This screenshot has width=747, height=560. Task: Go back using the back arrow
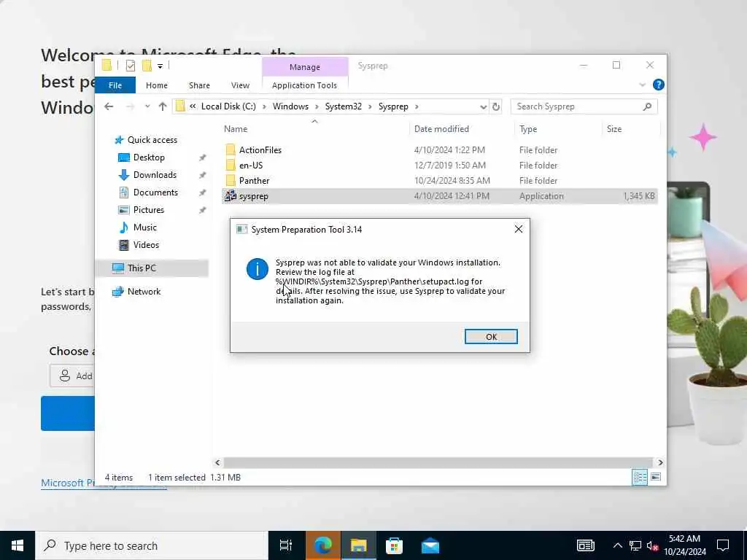[x=109, y=106]
